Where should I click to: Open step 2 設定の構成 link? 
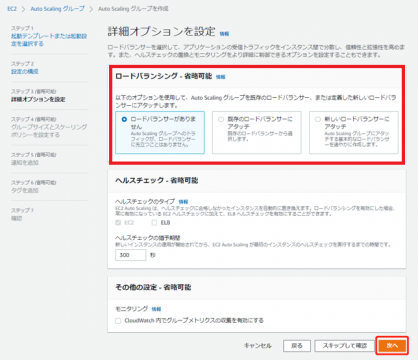[25, 72]
